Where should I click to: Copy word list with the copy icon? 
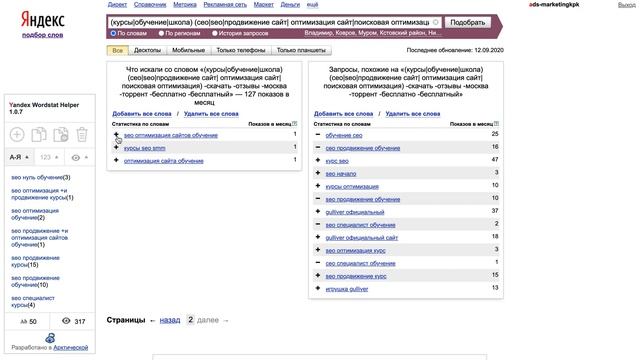(39, 135)
